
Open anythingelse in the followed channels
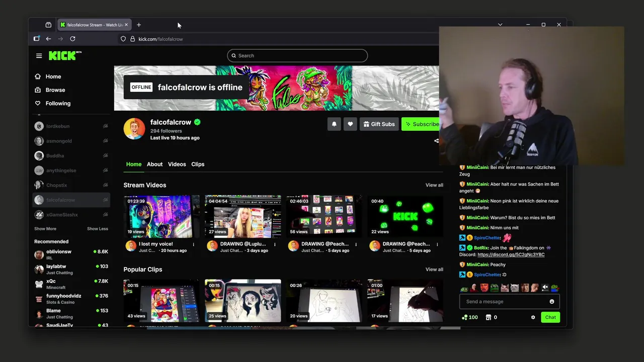(x=71, y=170)
